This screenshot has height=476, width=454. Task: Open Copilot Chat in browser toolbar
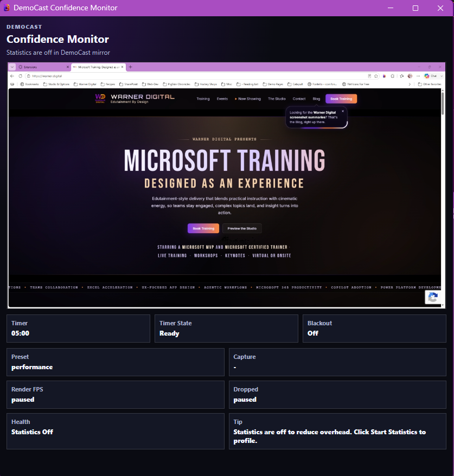(431, 76)
